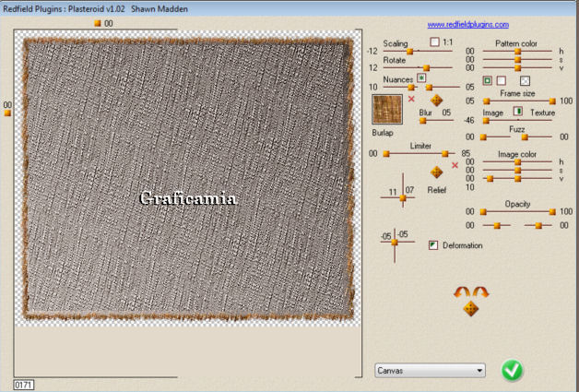The width and height of the screenshot is (579, 392).
Task: Click Image color value left handle
Action: click(x=490, y=179)
